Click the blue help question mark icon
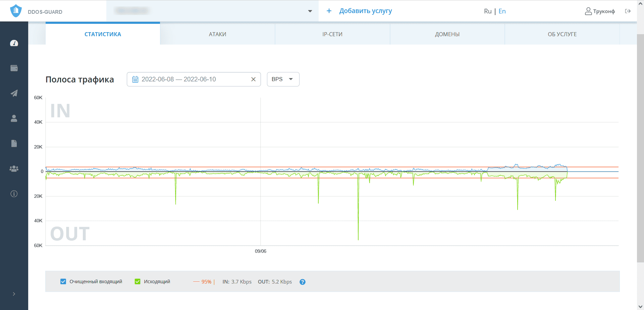 [303, 282]
